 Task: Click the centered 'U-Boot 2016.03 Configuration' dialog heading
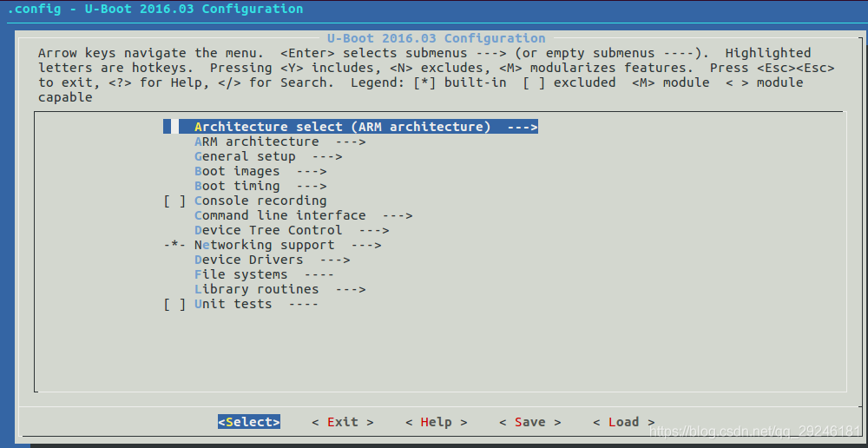pos(437,38)
